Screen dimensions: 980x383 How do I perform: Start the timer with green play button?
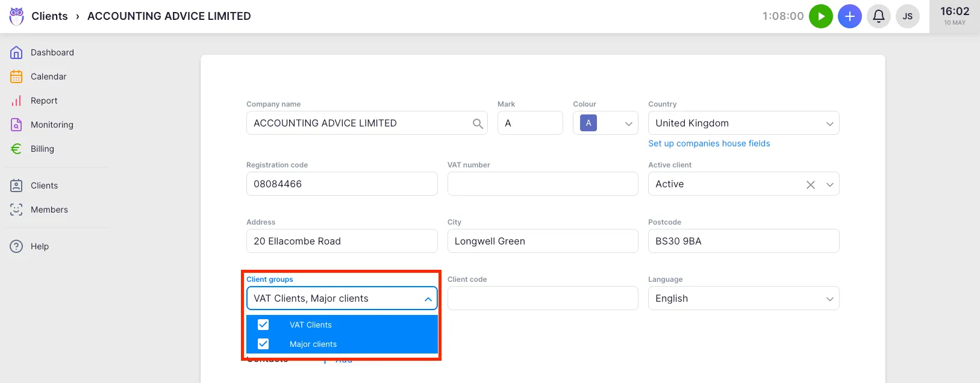click(820, 16)
